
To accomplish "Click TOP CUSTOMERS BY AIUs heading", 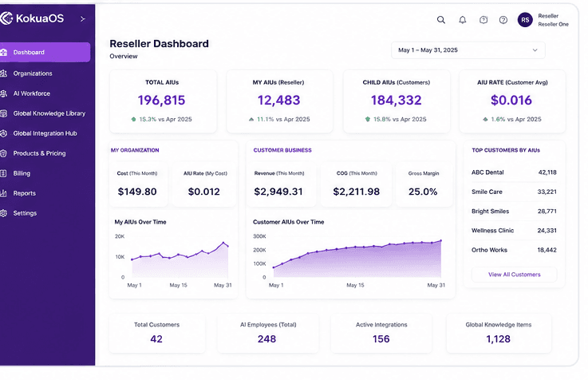I will click(x=506, y=150).
